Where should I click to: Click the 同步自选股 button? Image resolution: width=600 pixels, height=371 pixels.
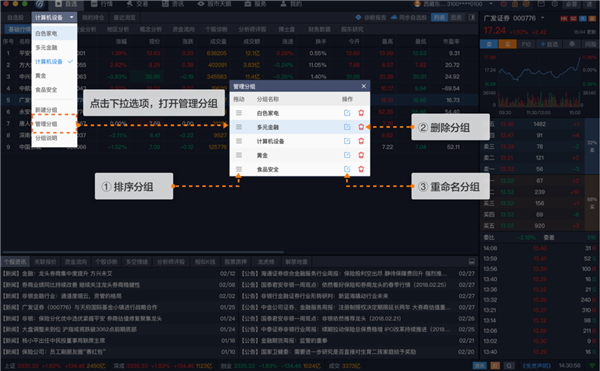pyautogui.click(x=409, y=18)
